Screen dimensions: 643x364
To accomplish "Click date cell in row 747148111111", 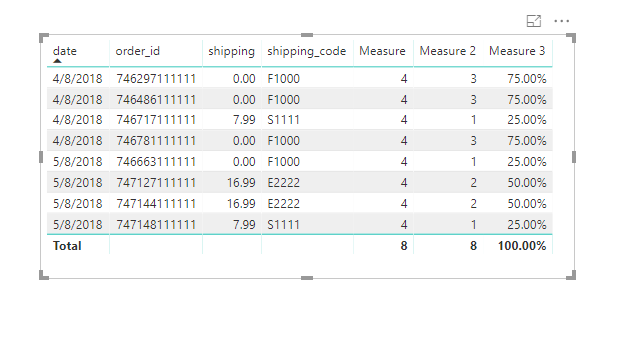I will click(78, 225).
